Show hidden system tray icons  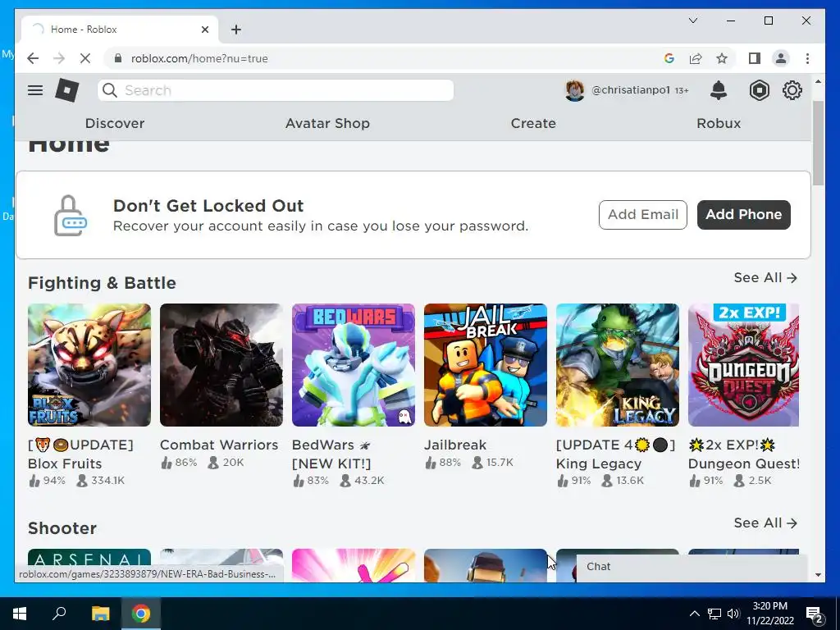[694, 614]
